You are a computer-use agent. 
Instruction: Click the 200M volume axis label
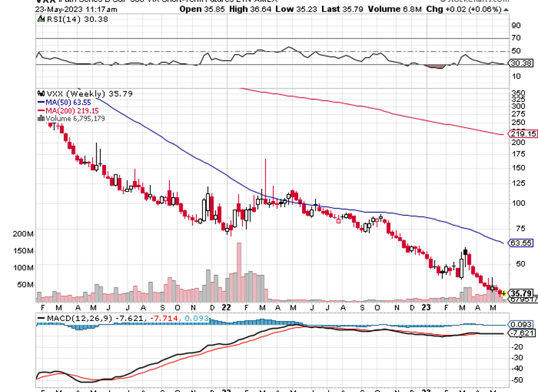coord(23,234)
